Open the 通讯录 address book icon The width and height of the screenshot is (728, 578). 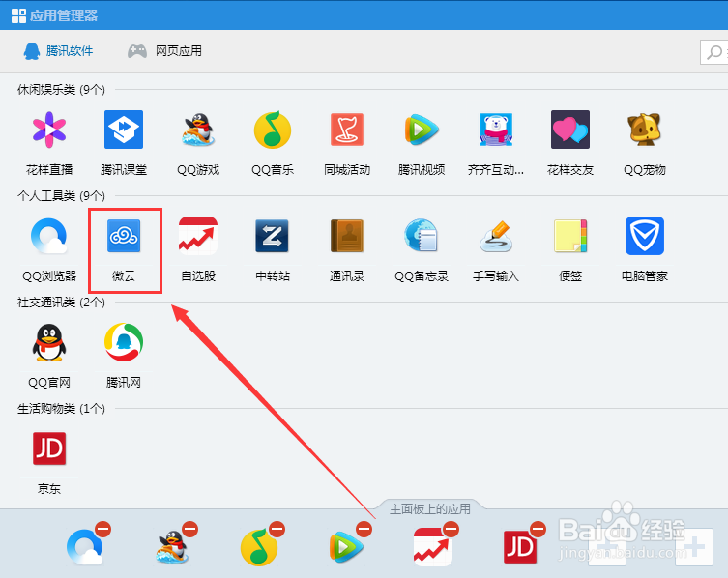coord(347,236)
